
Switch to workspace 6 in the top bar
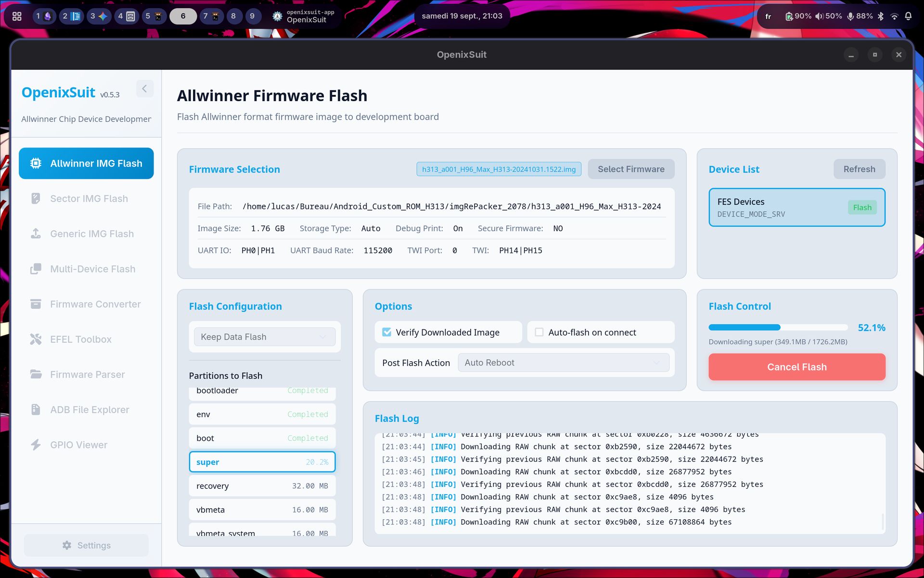pyautogui.click(x=183, y=16)
